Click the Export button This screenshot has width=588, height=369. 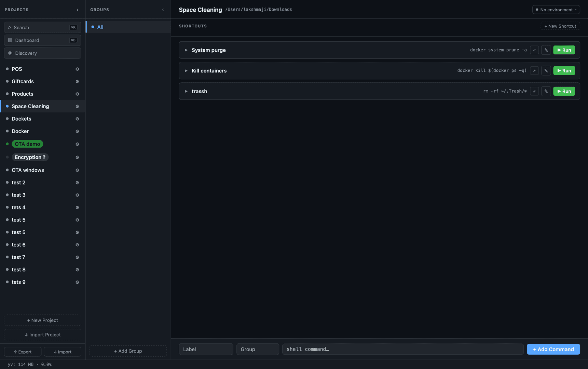click(23, 352)
